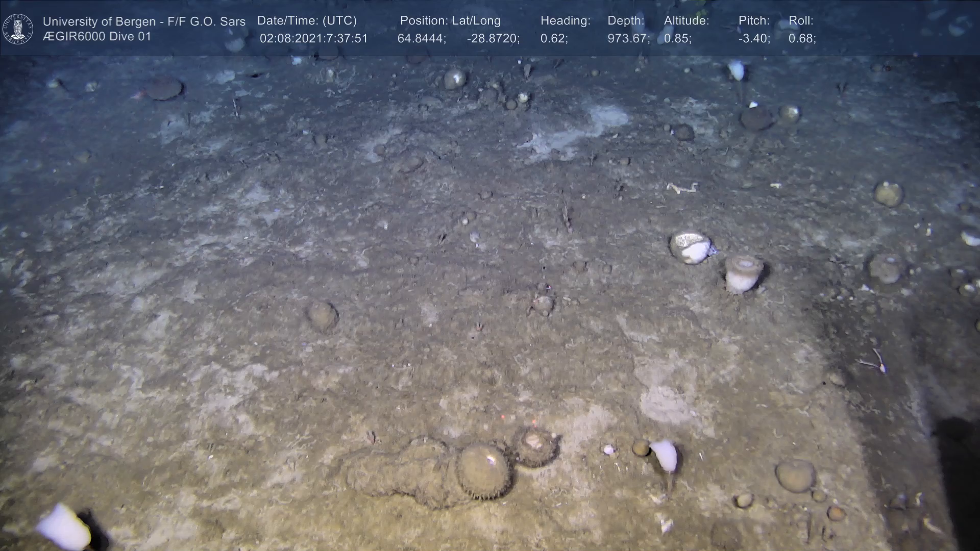Click the University of Bergen logo
The width and height of the screenshot is (980, 551).
(18, 29)
